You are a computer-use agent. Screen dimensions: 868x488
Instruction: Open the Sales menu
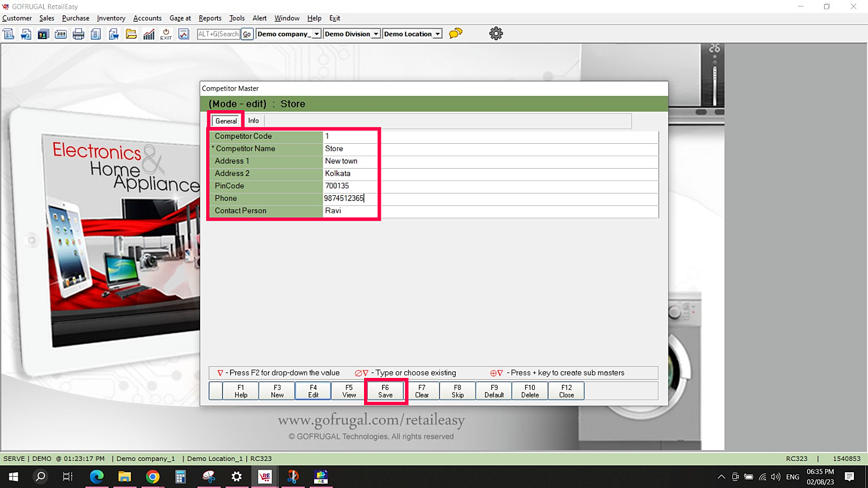coord(47,18)
